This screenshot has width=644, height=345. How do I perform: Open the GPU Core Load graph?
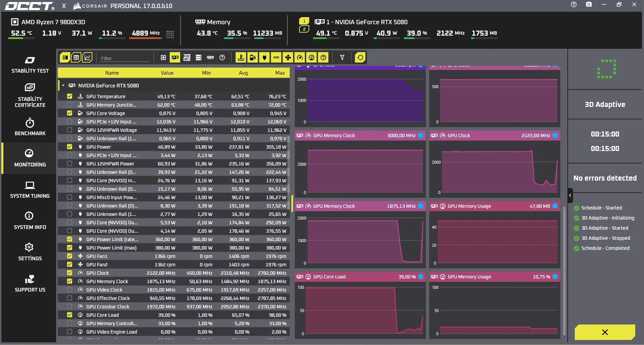point(360,305)
